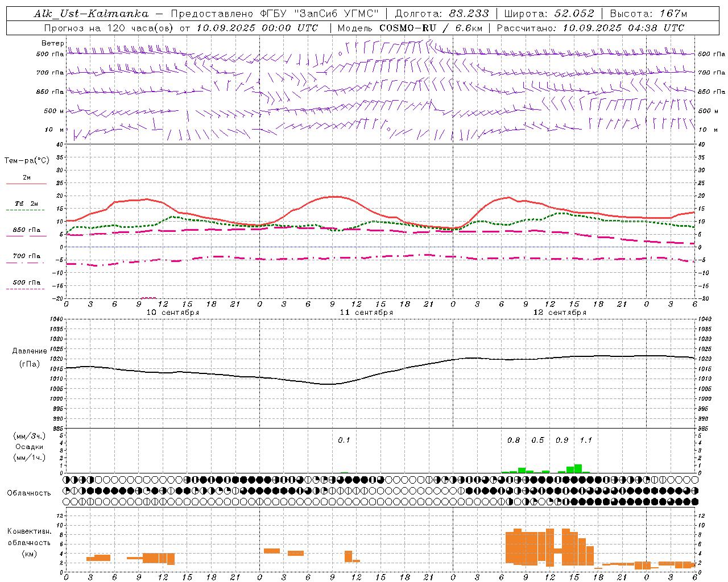Click the station title Alk_Ust-Kaimanka
The image size is (728, 582).
pyautogui.click(x=91, y=14)
